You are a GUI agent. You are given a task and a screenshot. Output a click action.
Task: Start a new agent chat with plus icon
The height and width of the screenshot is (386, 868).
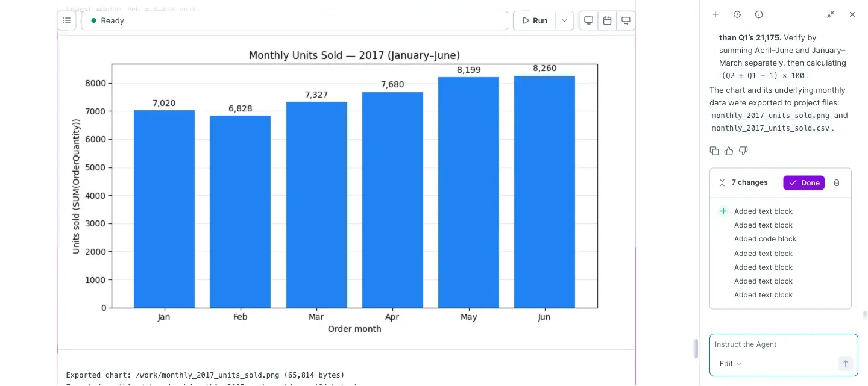tap(715, 14)
